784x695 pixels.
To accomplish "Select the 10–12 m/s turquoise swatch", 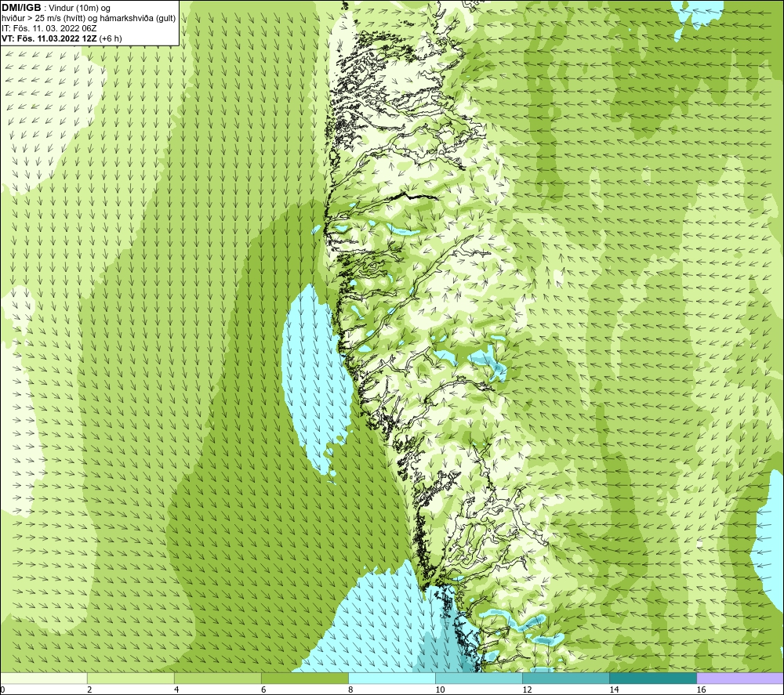I will point(478,678).
